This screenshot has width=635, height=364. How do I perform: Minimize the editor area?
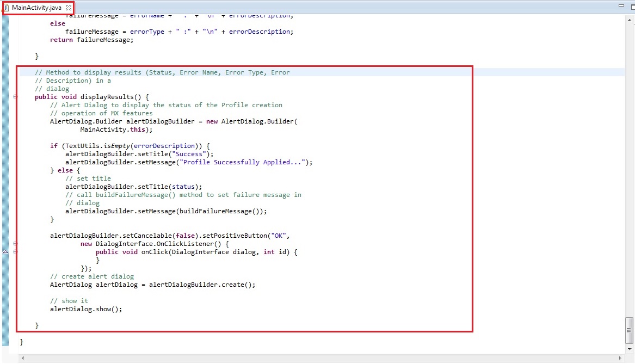[x=621, y=5]
